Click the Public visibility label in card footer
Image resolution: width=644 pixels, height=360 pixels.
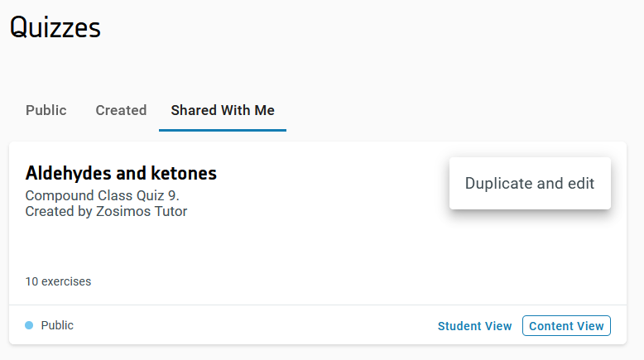(x=57, y=325)
